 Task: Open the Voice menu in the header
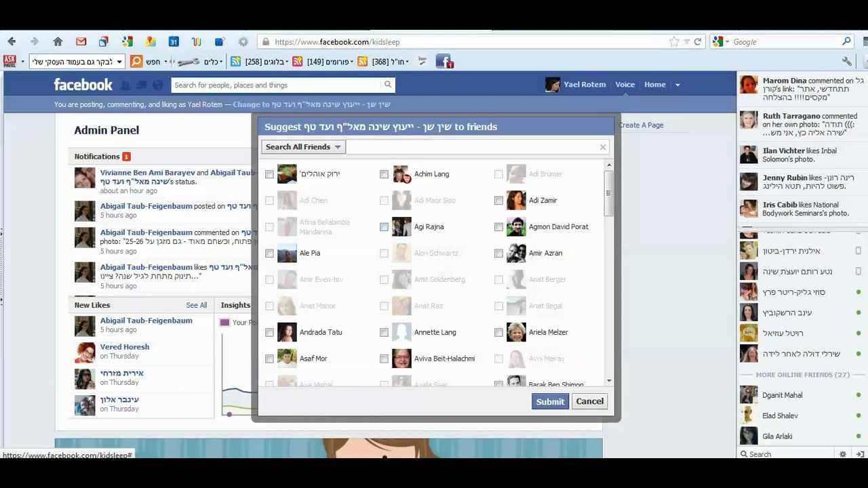tap(625, 85)
